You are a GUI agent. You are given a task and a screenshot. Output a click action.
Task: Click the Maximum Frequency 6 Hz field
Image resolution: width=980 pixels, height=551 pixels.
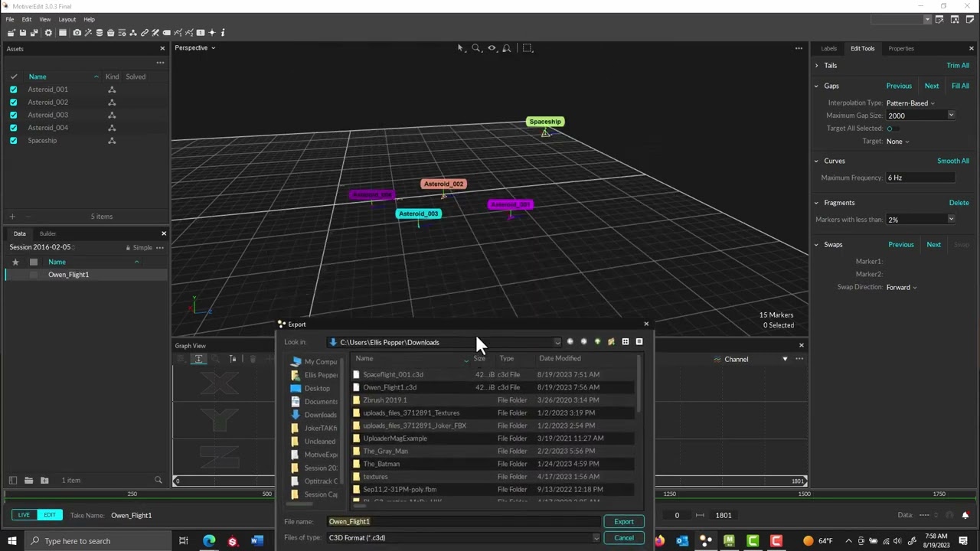coord(920,178)
